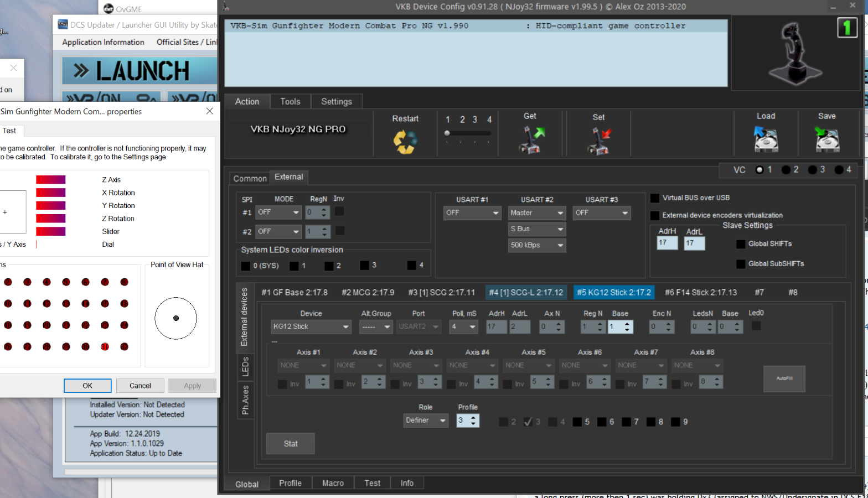Click the Profile number spinner
This screenshot has height=498, width=868.
(x=468, y=421)
